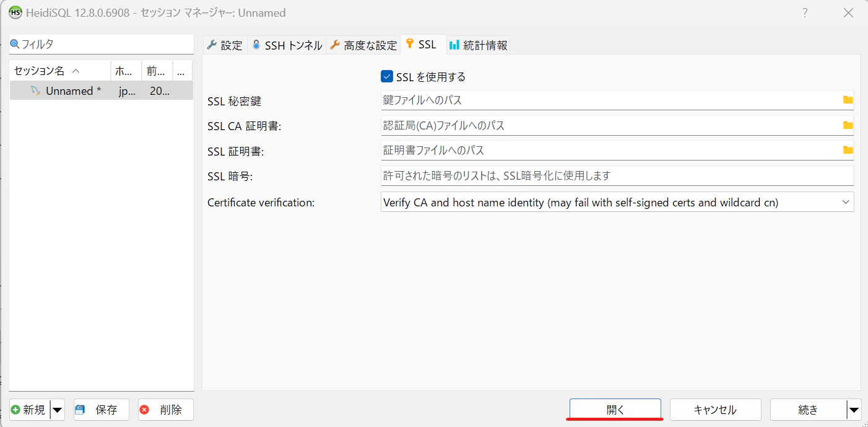Click the キャンセル button
This screenshot has height=427, width=868.
[x=715, y=410]
